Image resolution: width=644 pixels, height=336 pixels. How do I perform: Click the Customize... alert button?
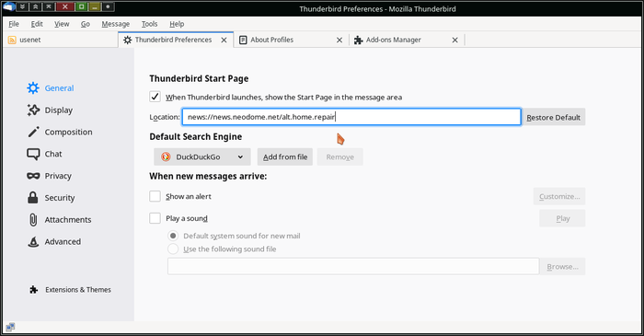(559, 196)
